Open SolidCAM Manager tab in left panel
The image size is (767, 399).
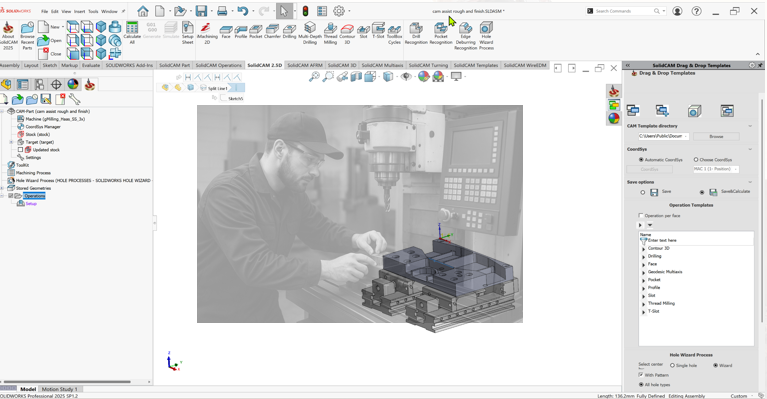pos(89,85)
